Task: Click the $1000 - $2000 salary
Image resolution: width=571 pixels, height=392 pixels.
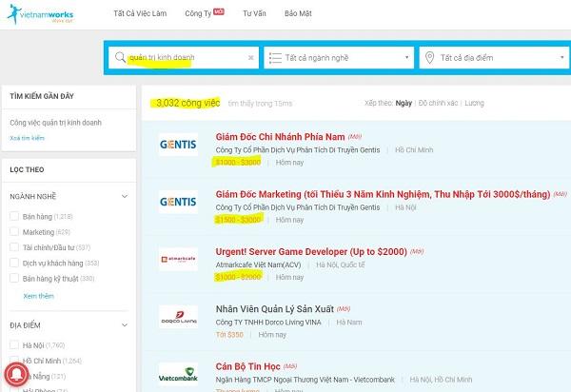Action: (x=238, y=277)
